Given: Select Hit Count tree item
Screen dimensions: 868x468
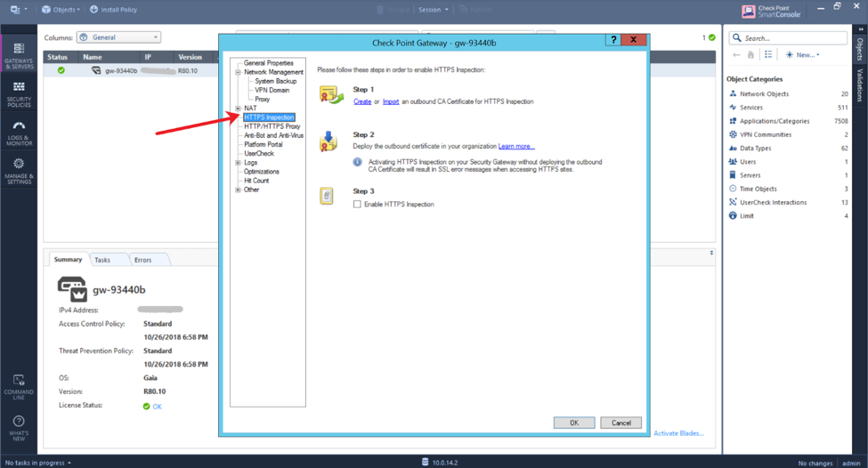Looking at the screenshot, I should click(256, 181).
